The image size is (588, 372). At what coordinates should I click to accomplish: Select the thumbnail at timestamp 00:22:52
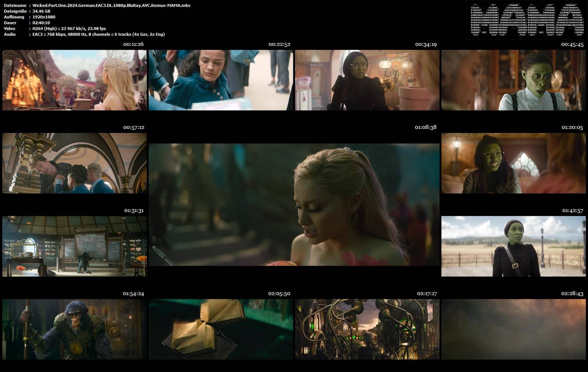(221, 80)
